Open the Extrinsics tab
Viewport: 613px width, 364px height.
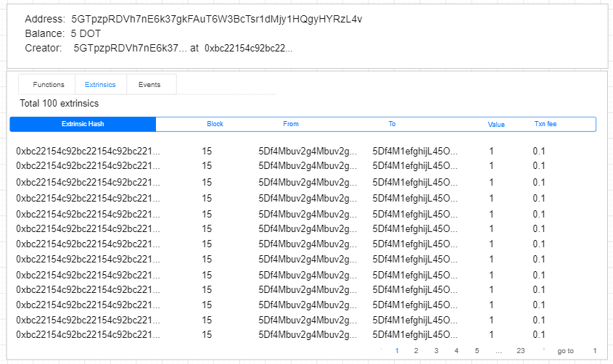100,85
